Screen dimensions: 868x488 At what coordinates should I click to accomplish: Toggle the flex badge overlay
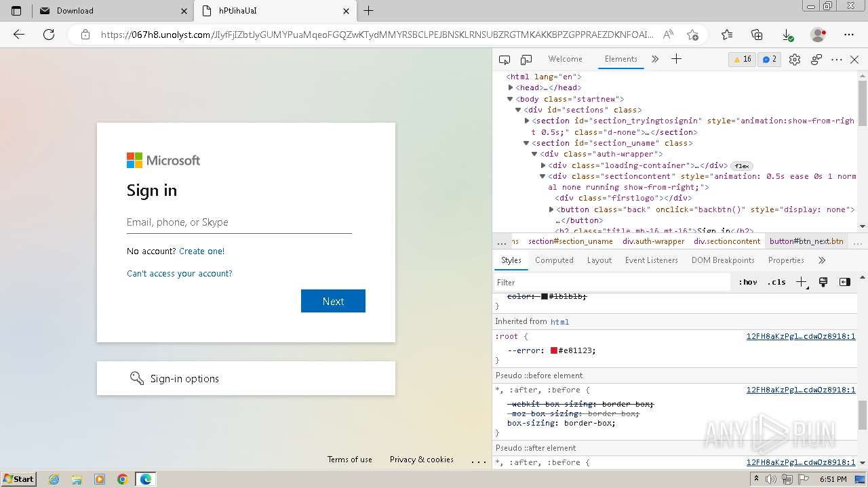[742, 165]
